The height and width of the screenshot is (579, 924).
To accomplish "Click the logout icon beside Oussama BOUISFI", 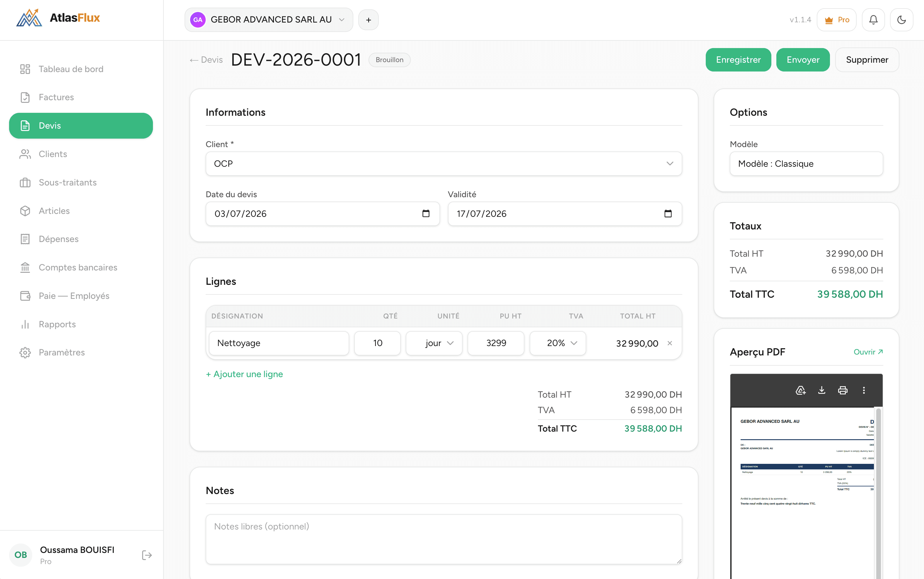I will 146,555.
